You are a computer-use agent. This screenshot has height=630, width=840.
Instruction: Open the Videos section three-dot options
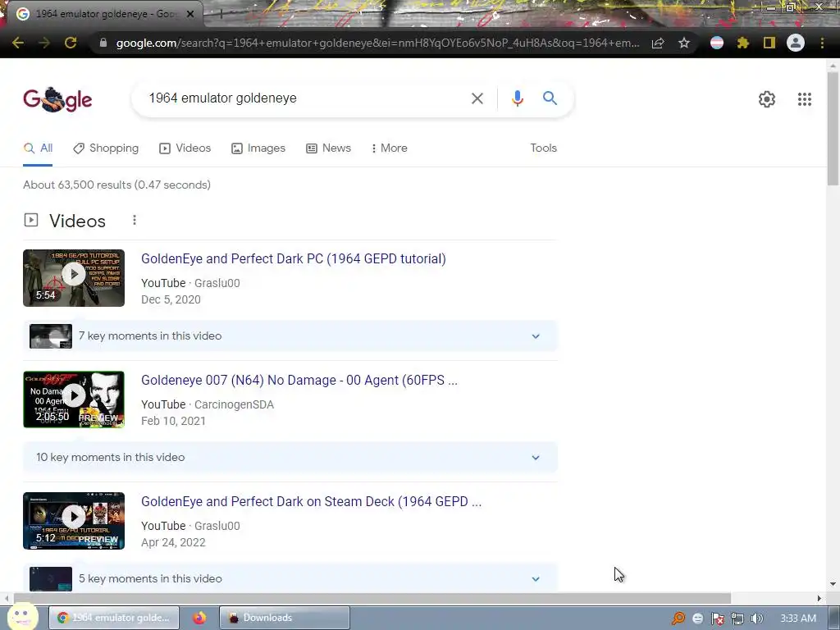[x=135, y=220]
